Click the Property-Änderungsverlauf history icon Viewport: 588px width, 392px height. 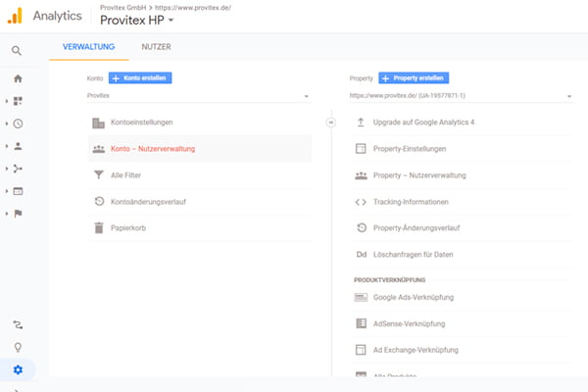coord(362,227)
